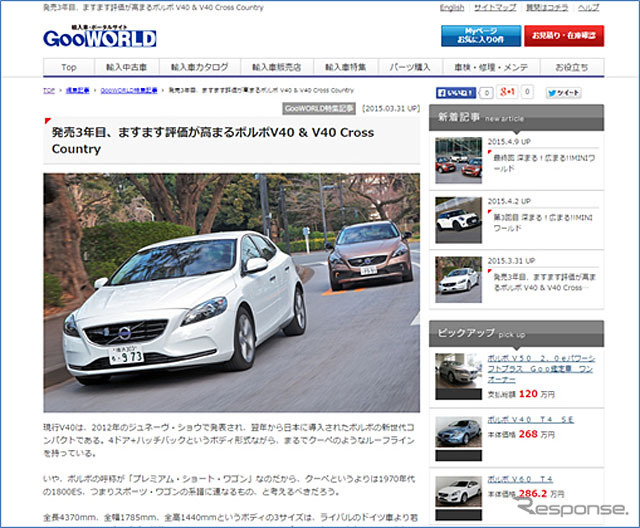Click the 268 万円 price text
This screenshot has height=528, width=640.
coord(536,434)
